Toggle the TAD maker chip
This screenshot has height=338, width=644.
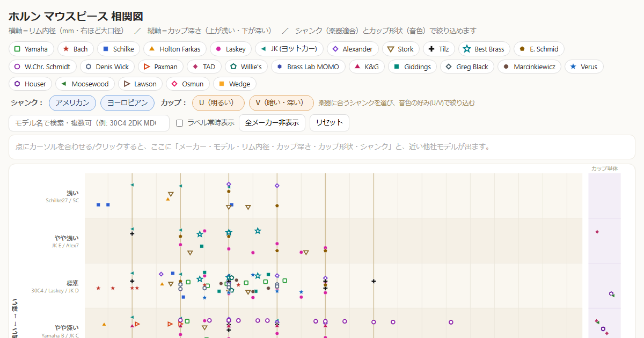[204, 67]
